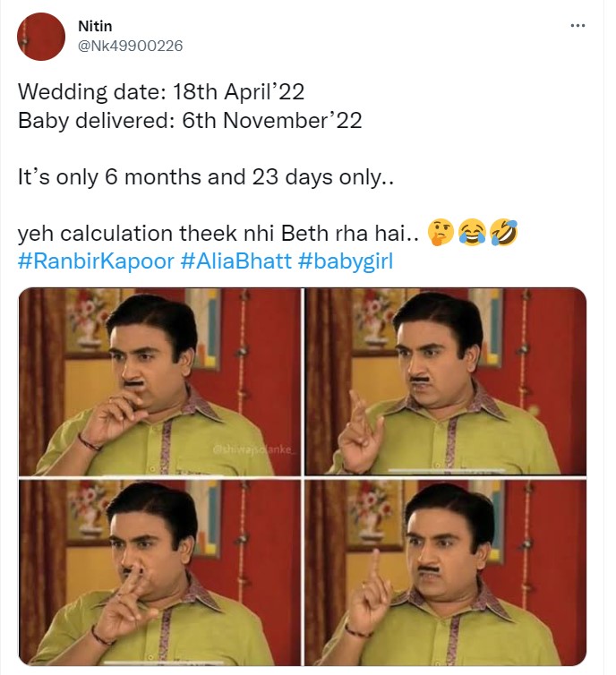Open top-left image of man thinking

click(159, 381)
